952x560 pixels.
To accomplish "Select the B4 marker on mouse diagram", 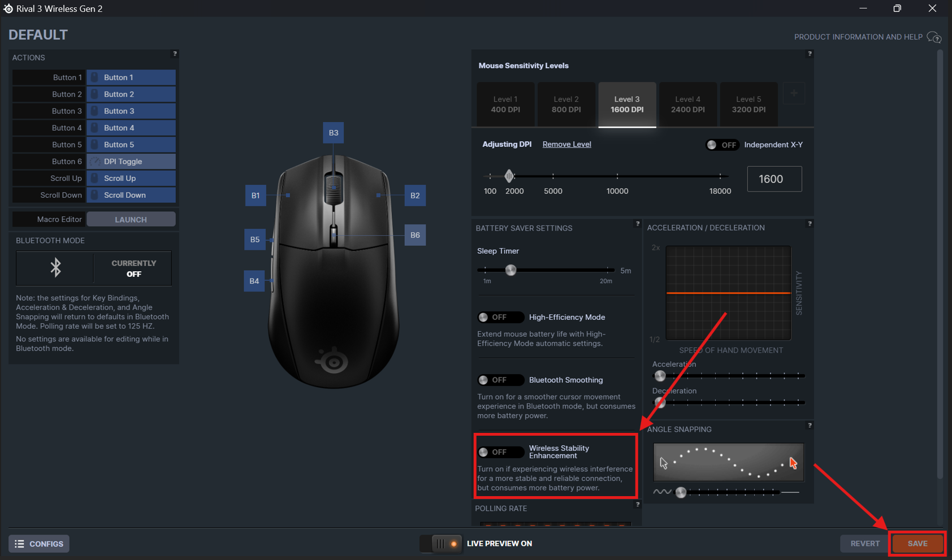I will [254, 281].
